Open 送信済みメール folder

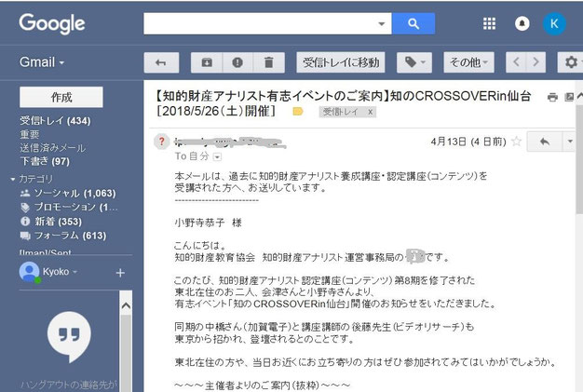(x=52, y=148)
